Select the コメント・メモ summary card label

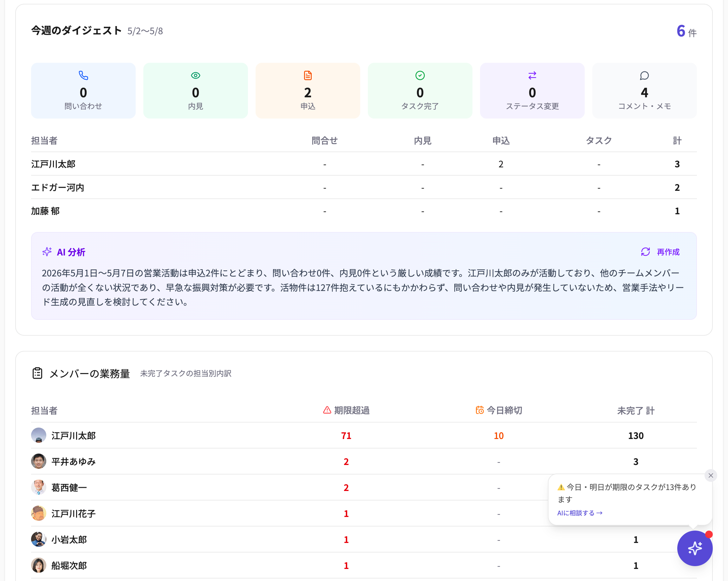click(x=644, y=106)
